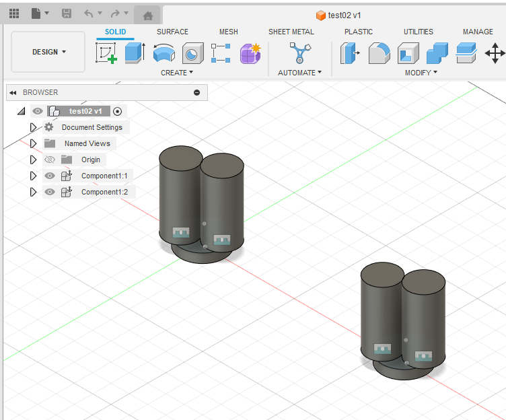
Task: Click the Create Sketch tool icon
Action: pos(106,53)
